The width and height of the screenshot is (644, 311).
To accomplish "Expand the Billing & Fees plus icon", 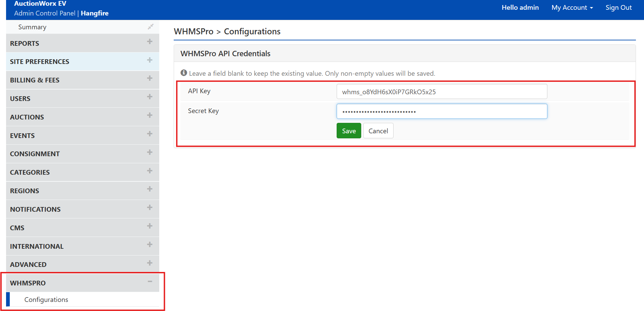I will point(150,78).
